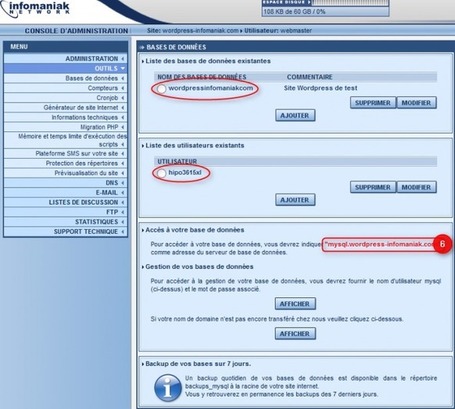Click the red circled number 6 marker
The image size is (455, 409).
click(442, 244)
